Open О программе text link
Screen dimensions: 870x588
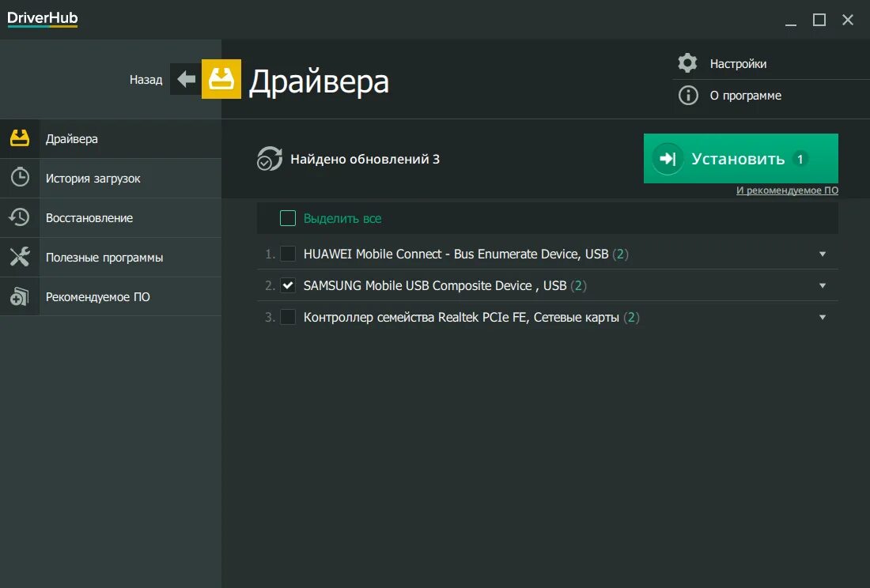click(x=745, y=96)
